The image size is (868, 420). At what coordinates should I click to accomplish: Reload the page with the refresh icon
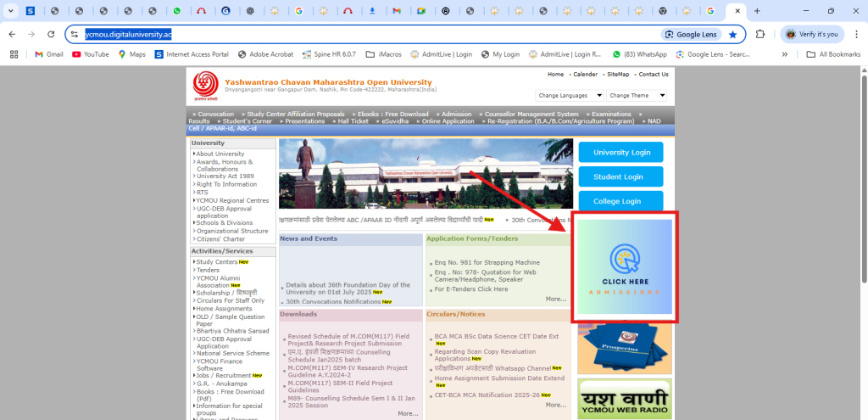coord(51,34)
